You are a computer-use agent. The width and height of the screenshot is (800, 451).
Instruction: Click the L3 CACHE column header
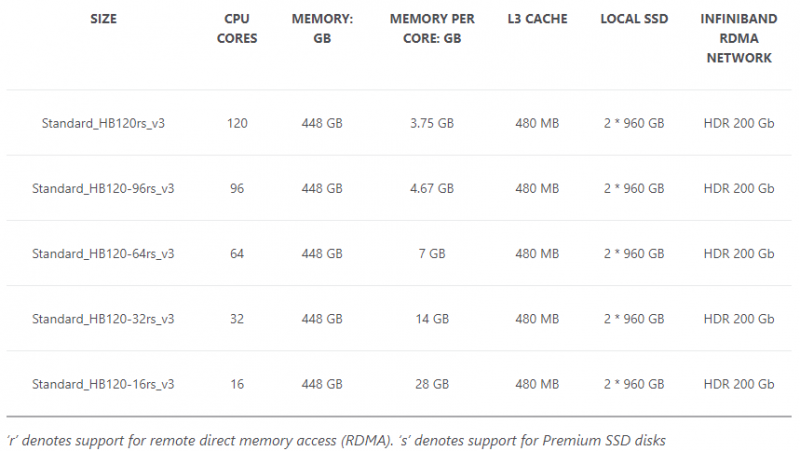point(537,19)
